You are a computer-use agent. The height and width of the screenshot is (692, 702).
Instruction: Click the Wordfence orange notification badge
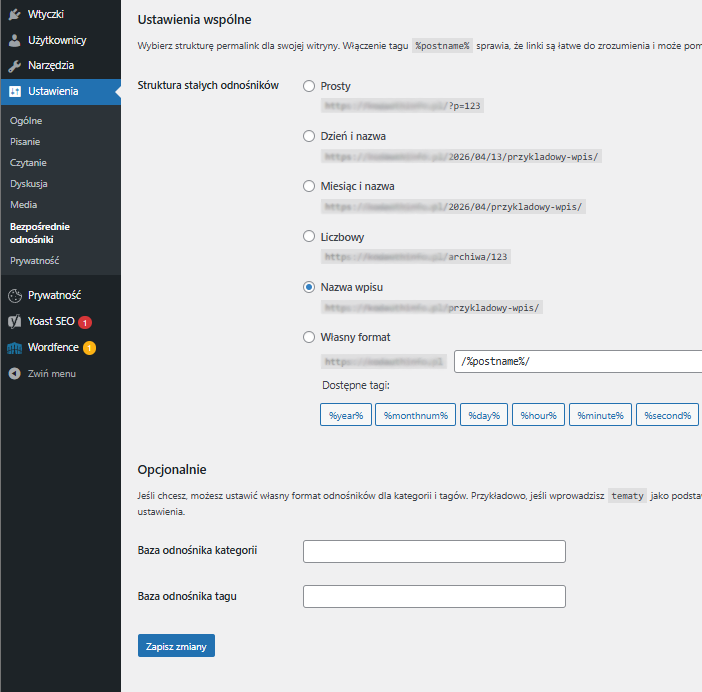coord(89,348)
